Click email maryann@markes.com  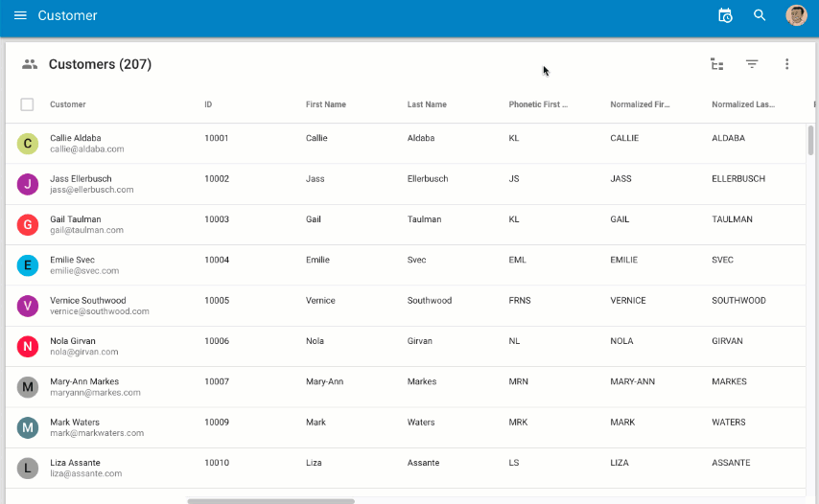tap(96, 392)
